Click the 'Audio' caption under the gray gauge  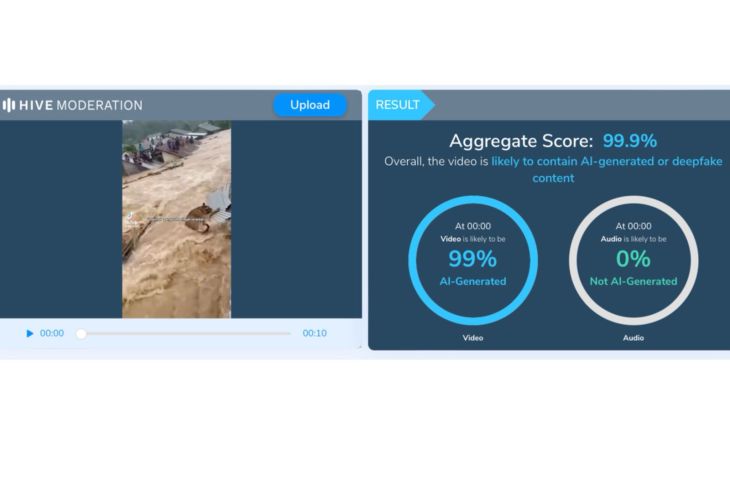point(633,338)
